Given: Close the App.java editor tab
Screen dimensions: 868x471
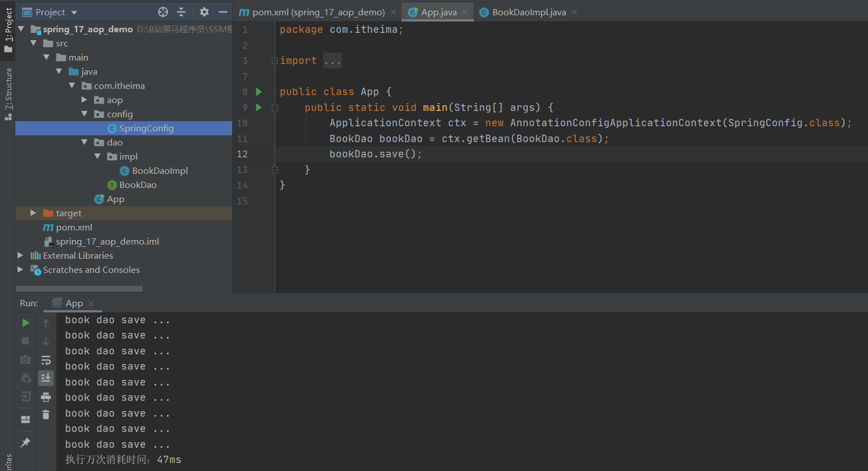Looking at the screenshot, I should tap(465, 12).
